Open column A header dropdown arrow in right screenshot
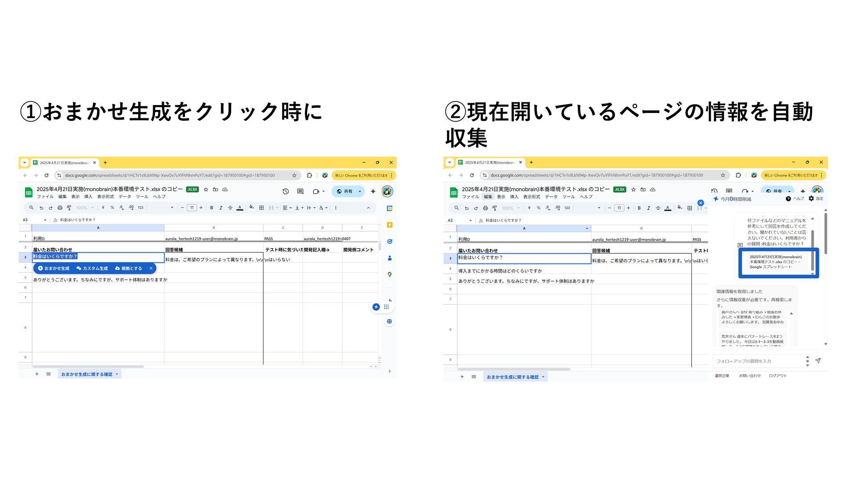This screenshot has height=488, width=868. (x=587, y=228)
